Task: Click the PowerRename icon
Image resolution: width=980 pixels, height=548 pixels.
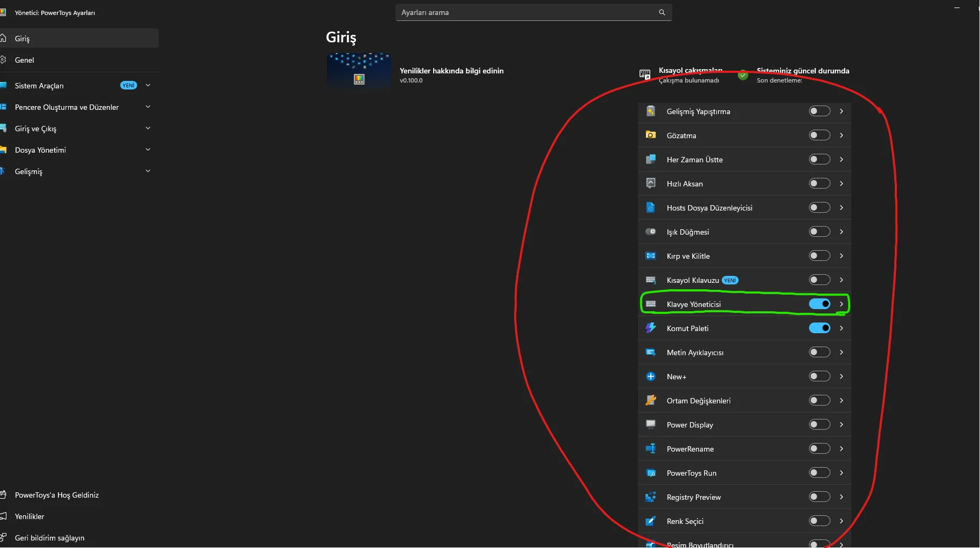Action: 651,448
